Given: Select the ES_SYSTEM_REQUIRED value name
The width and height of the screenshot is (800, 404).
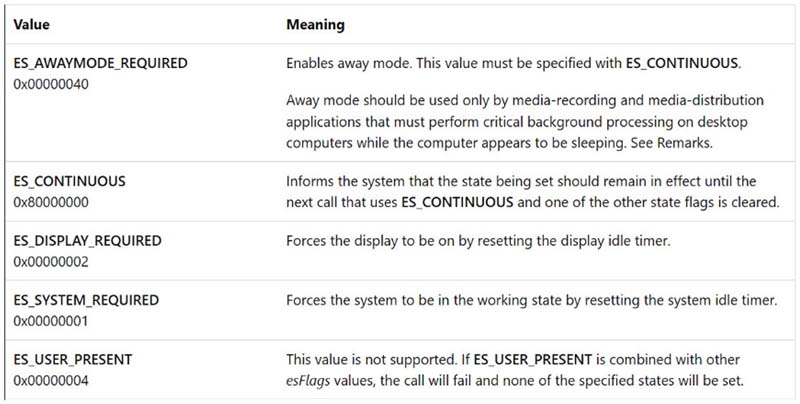Looking at the screenshot, I should tap(86, 300).
